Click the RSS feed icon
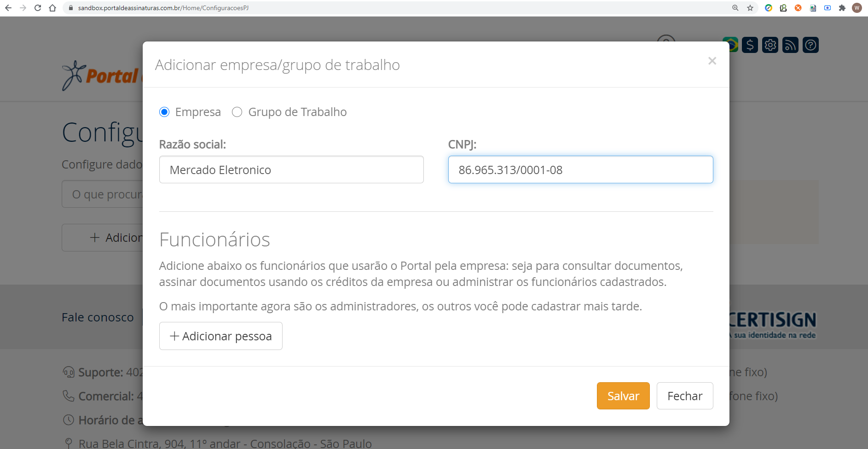The image size is (868, 449). point(790,45)
